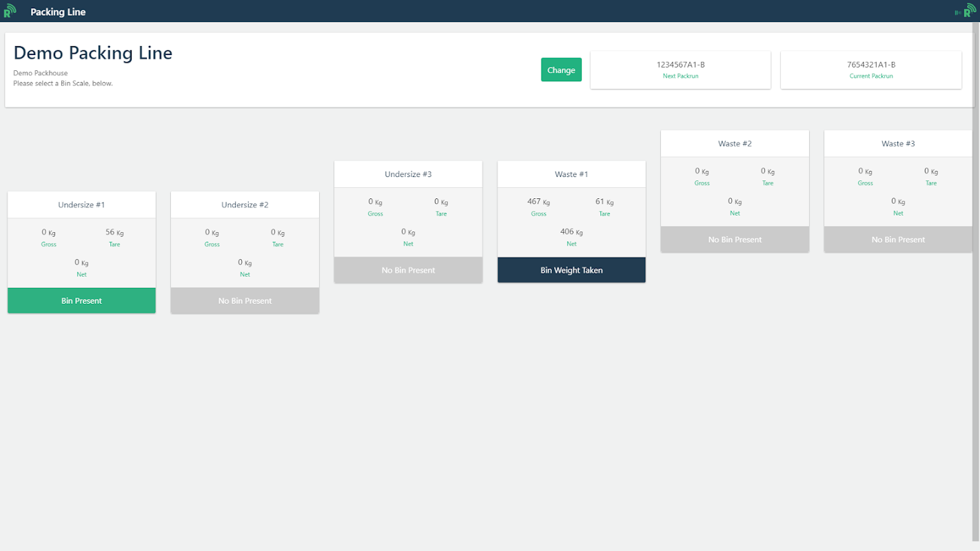
Task: Click No Bin Present under Waste #3
Action: (898, 240)
